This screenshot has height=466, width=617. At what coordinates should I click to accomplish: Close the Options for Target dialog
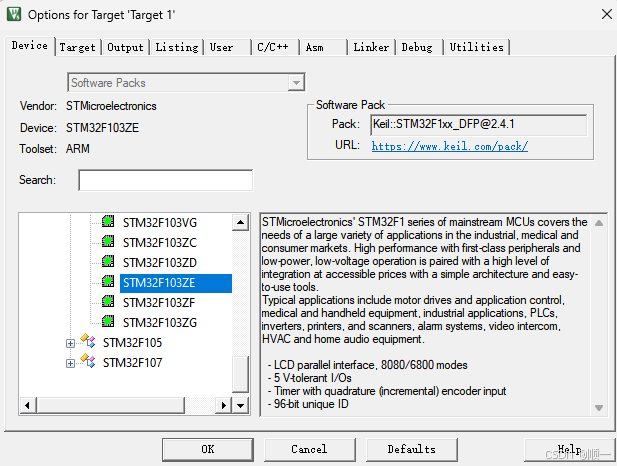tap(606, 14)
